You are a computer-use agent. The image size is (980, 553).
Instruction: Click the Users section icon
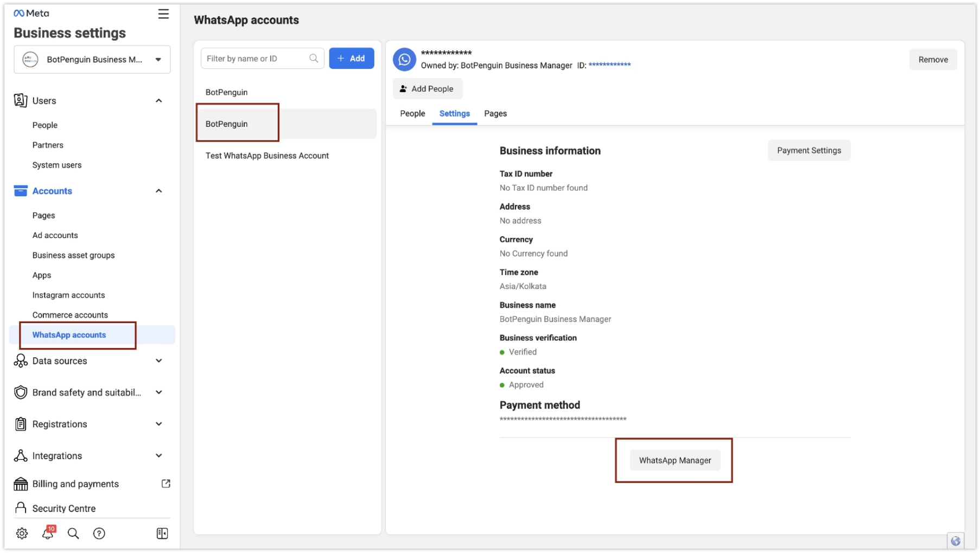coord(21,100)
